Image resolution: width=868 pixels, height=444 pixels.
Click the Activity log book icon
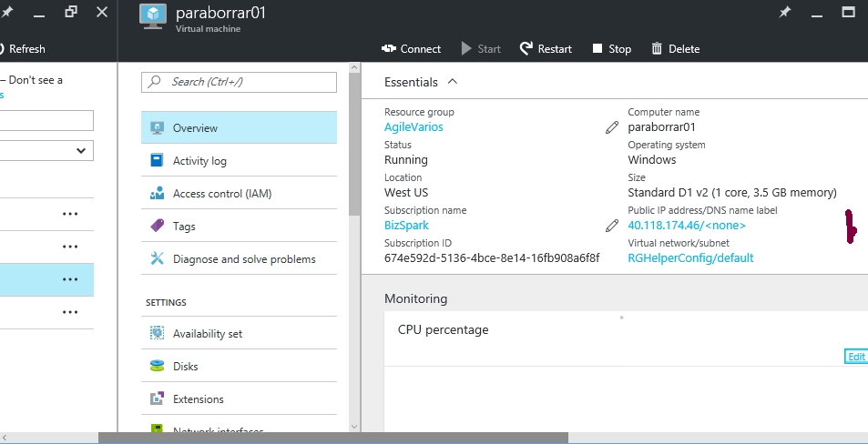coord(157,160)
